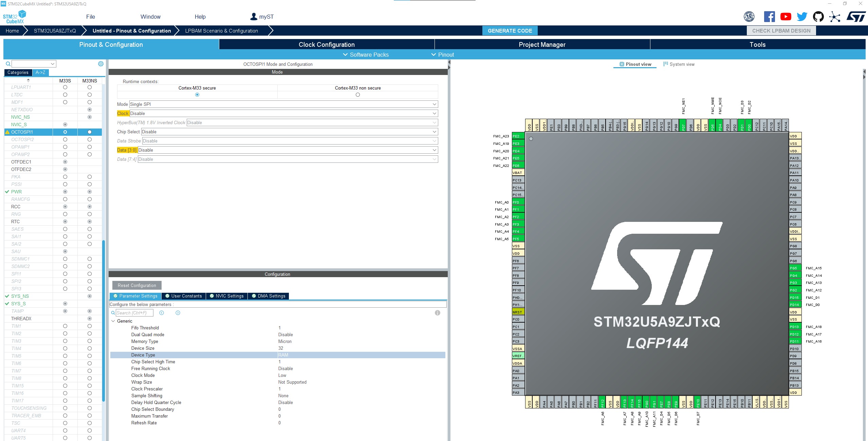The height and width of the screenshot is (441, 868).
Task: Click CHECK LPBAM DESIGN button
Action: tap(781, 31)
